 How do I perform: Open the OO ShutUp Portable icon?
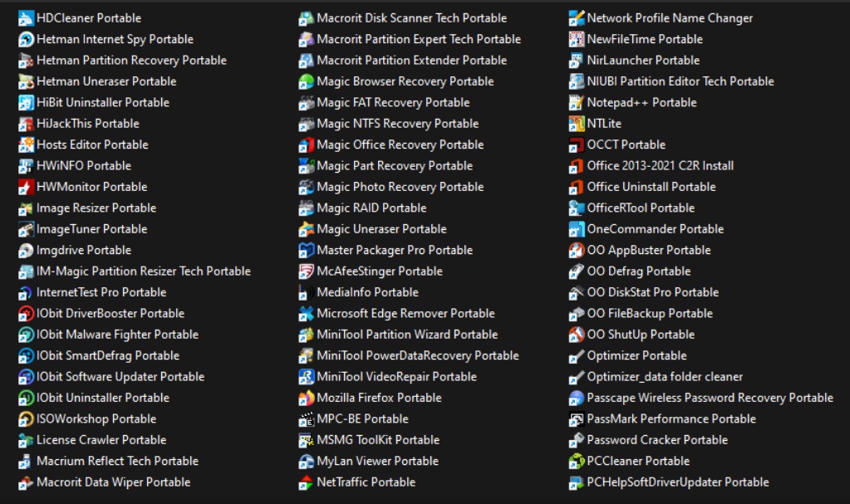point(576,335)
